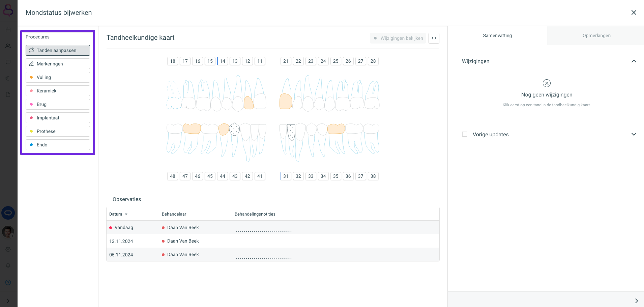This screenshot has width=644, height=307.
Task: Switch to the Samenvatting tab
Action: pyautogui.click(x=497, y=35)
